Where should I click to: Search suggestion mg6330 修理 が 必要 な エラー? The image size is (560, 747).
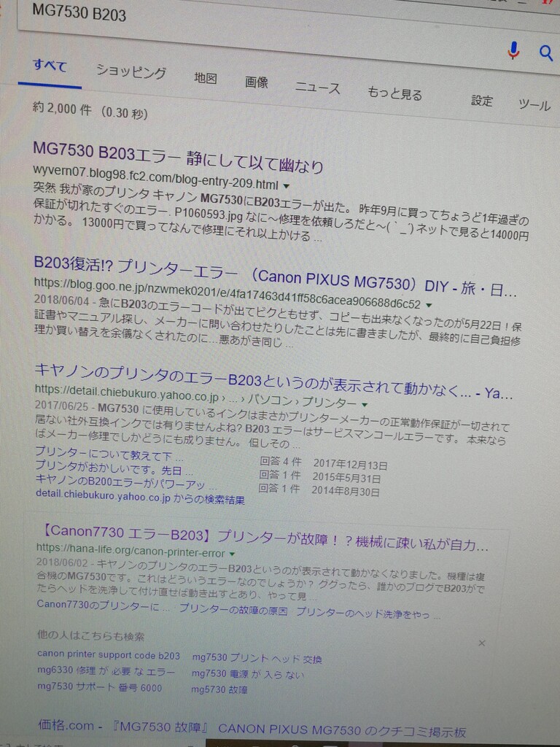point(106,671)
